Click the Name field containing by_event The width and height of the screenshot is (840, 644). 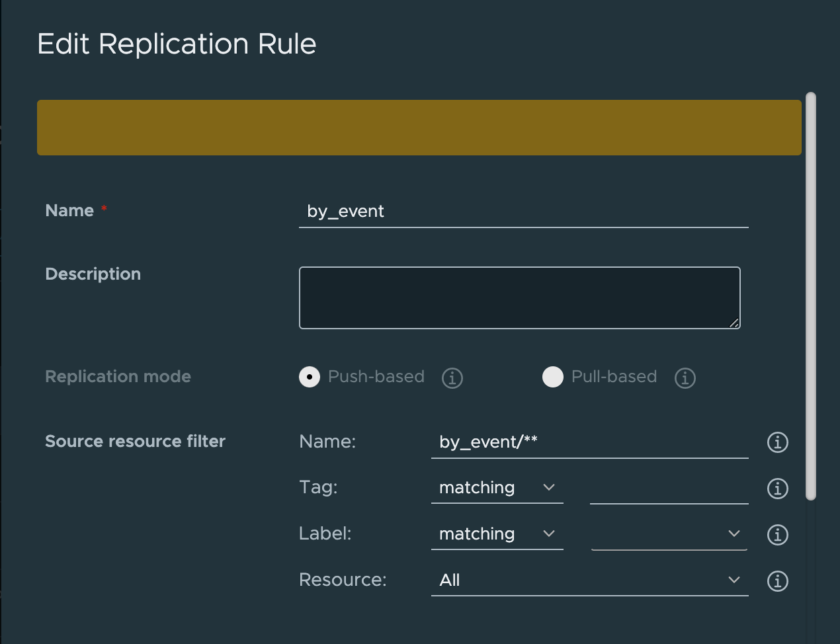pyautogui.click(x=523, y=211)
